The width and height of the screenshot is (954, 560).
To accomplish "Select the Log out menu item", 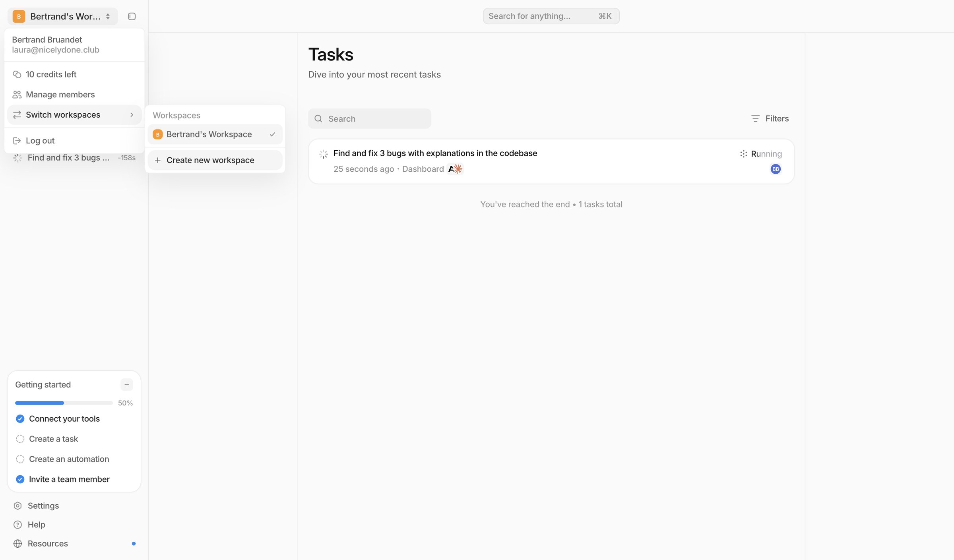I will pos(74,141).
